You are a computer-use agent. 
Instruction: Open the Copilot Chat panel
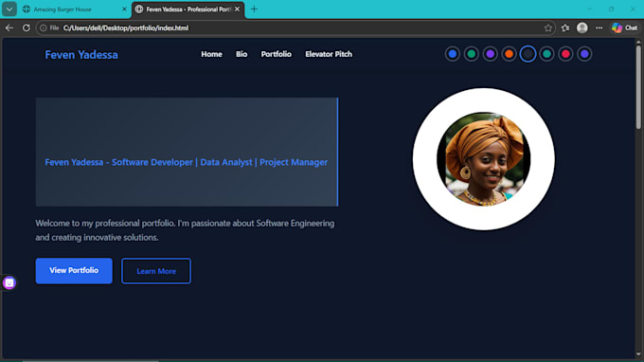click(x=625, y=27)
